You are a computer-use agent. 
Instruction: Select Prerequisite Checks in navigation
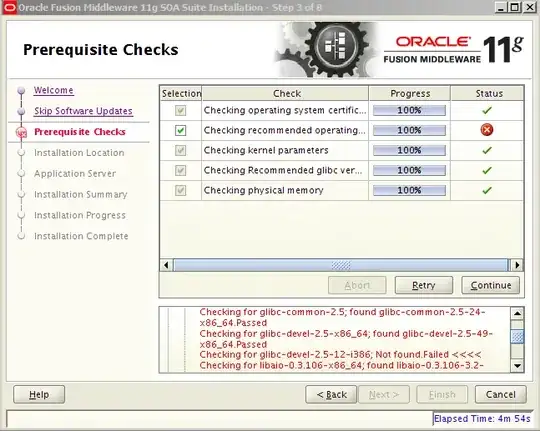coord(80,132)
